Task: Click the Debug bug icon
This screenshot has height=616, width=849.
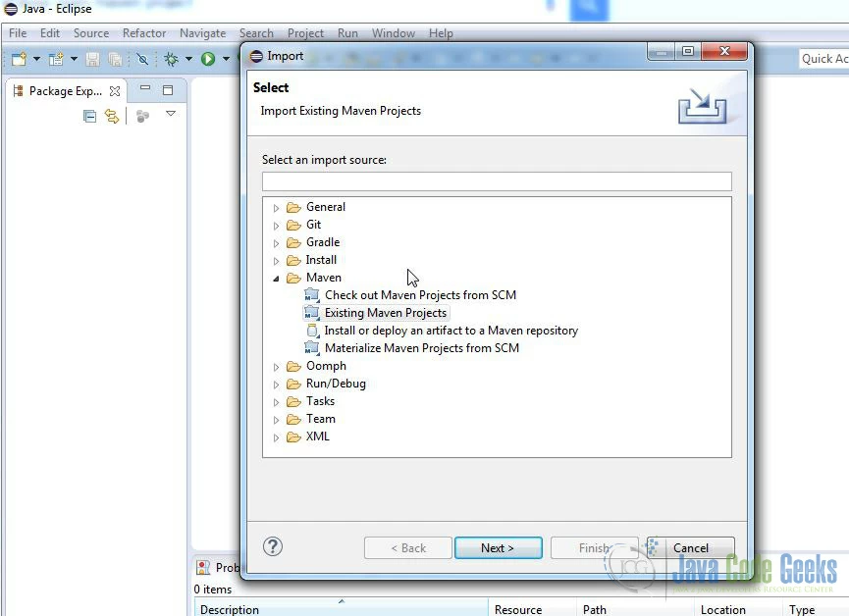Action: [x=171, y=59]
